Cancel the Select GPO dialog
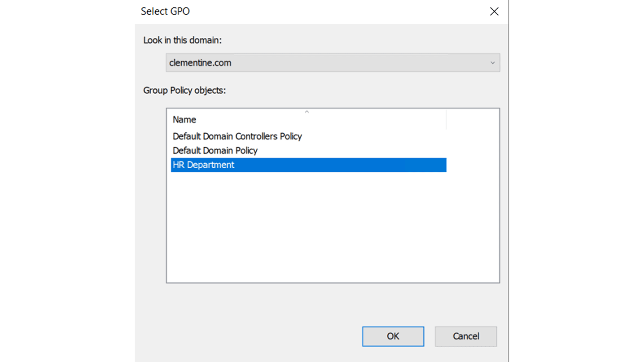This screenshot has width=644, height=362. pyautogui.click(x=465, y=336)
